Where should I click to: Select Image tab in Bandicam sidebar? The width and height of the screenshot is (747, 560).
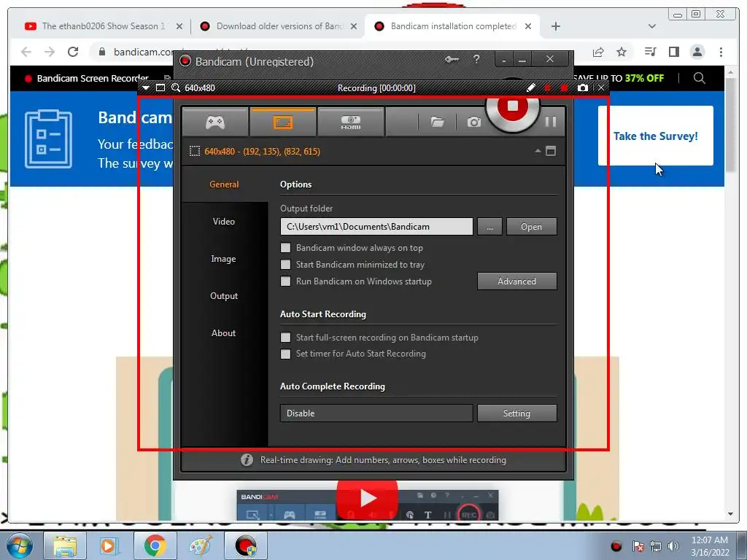click(x=224, y=259)
